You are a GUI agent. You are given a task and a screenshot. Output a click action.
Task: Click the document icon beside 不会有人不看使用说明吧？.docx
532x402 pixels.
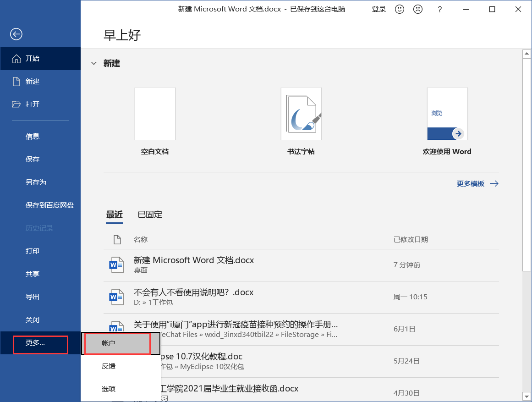pyautogui.click(x=116, y=297)
